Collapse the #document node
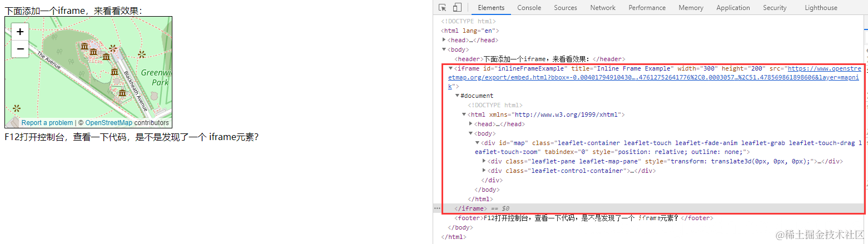The height and width of the screenshot is (244, 868). (457, 96)
